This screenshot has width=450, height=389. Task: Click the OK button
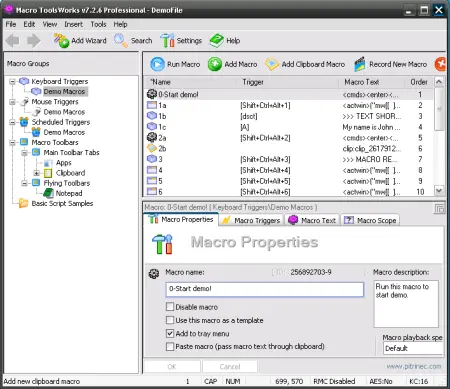click(x=172, y=367)
